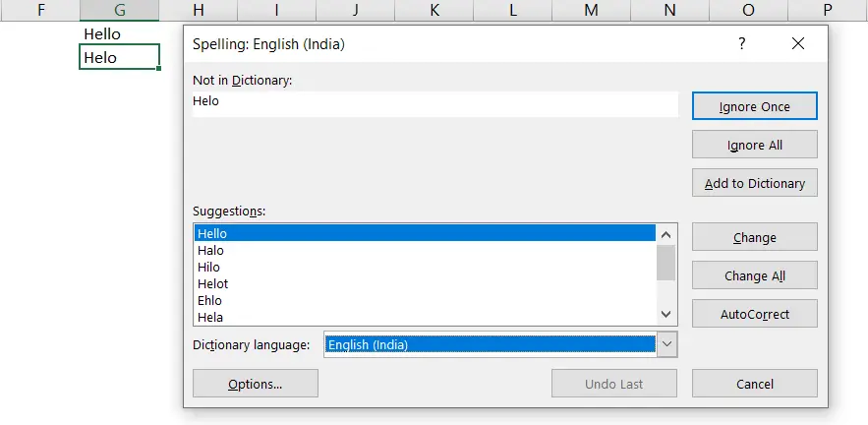Screen dimensions: 868x425
Task: Select cell containing Helo in column G
Action: click(x=120, y=57)
